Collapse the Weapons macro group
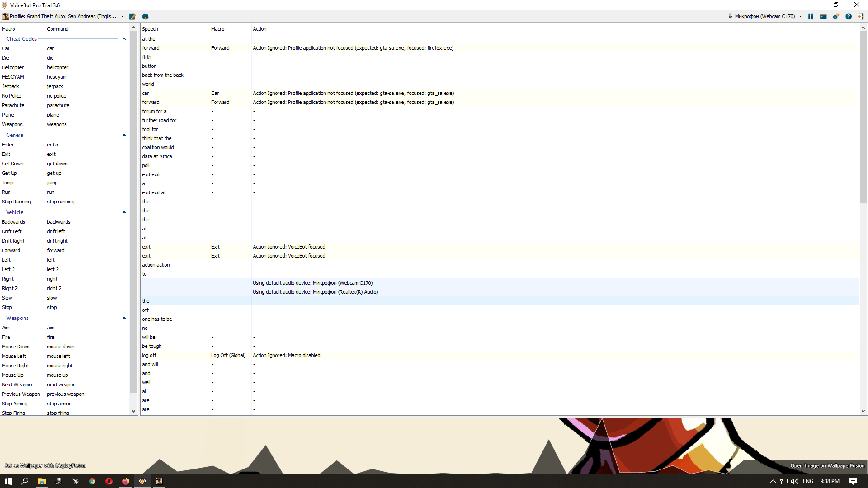The image size is (868, 488). 124,318
